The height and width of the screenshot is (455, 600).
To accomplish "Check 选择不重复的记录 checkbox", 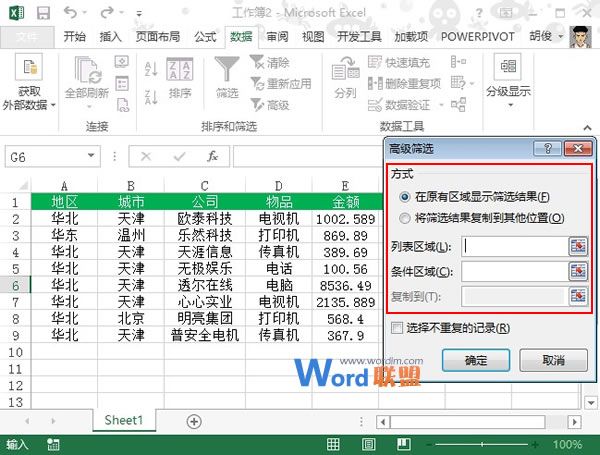I will [397, 328].
